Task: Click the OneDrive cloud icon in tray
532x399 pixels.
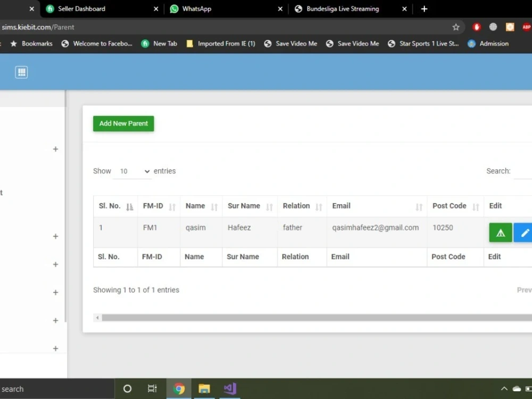Action: (x=517, y=389)
